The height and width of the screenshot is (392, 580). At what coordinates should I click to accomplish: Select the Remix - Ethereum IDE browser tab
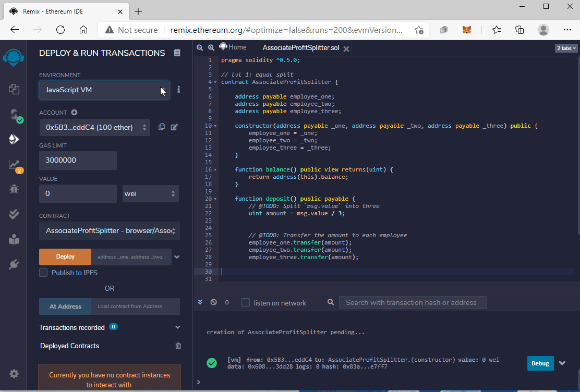pyautogui.click(x=67, y=11)
